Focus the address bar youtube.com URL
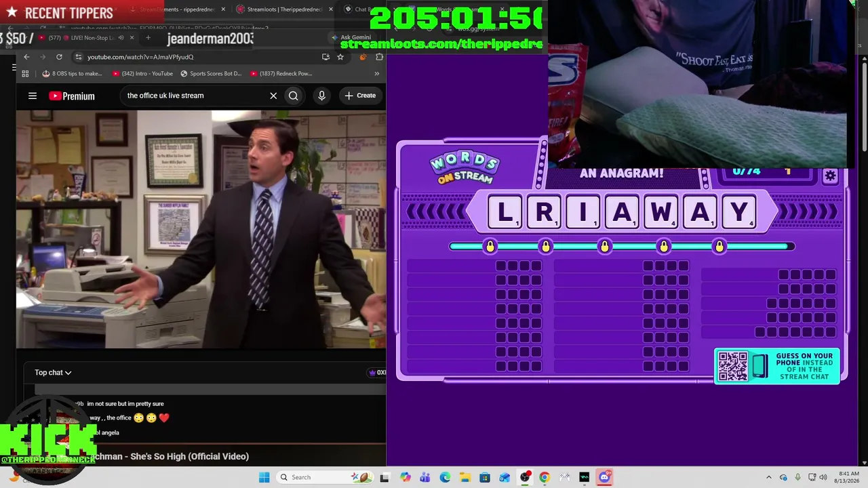The width and height of the screenshot is (868, 488). tap(140, 57)
